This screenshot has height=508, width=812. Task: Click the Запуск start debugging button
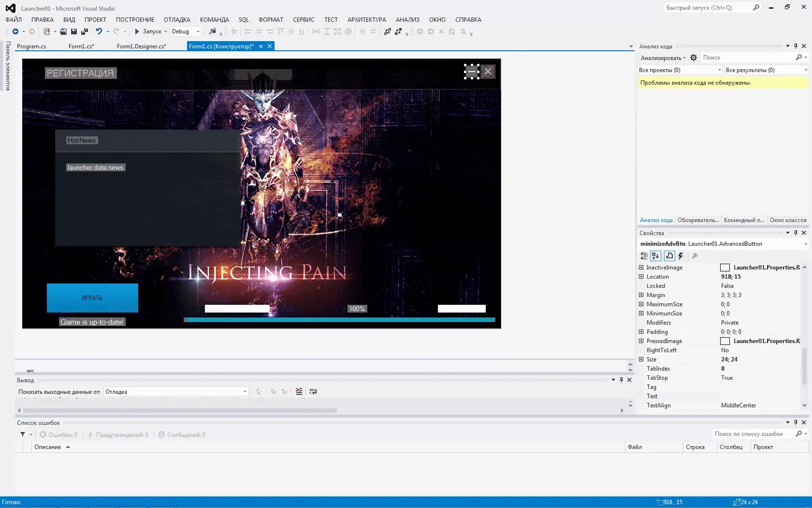coord(148,31)
